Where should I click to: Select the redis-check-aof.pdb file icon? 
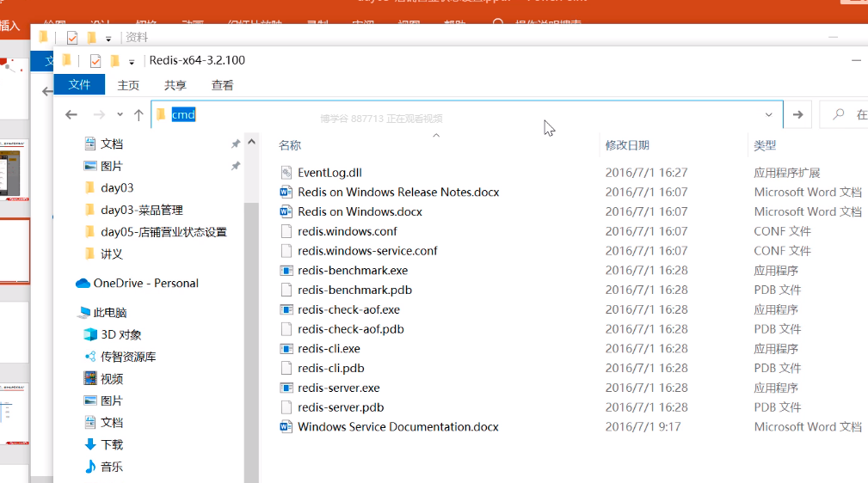pyautogui.click(x=286, y=329)
